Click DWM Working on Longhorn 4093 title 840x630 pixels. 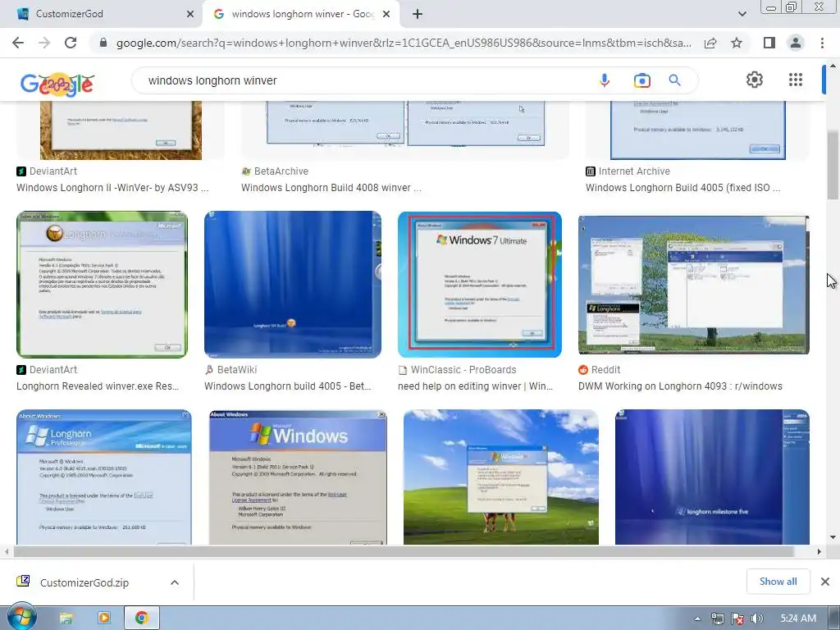coord(680,386)
